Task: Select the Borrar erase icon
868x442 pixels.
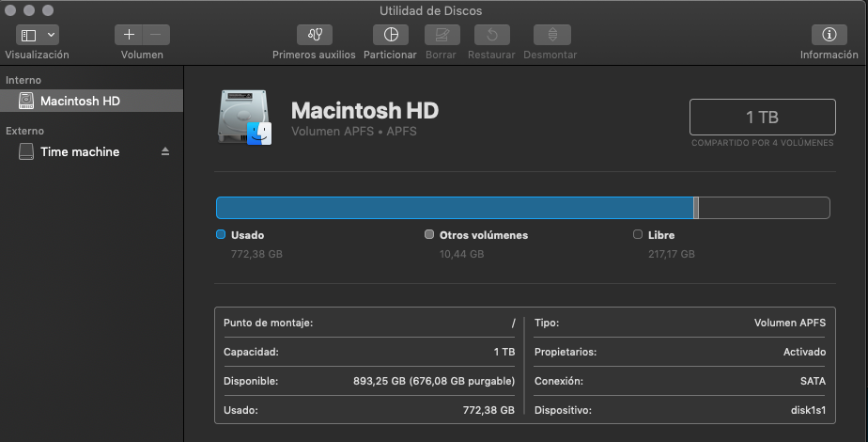Action: (x=442, y=35)
